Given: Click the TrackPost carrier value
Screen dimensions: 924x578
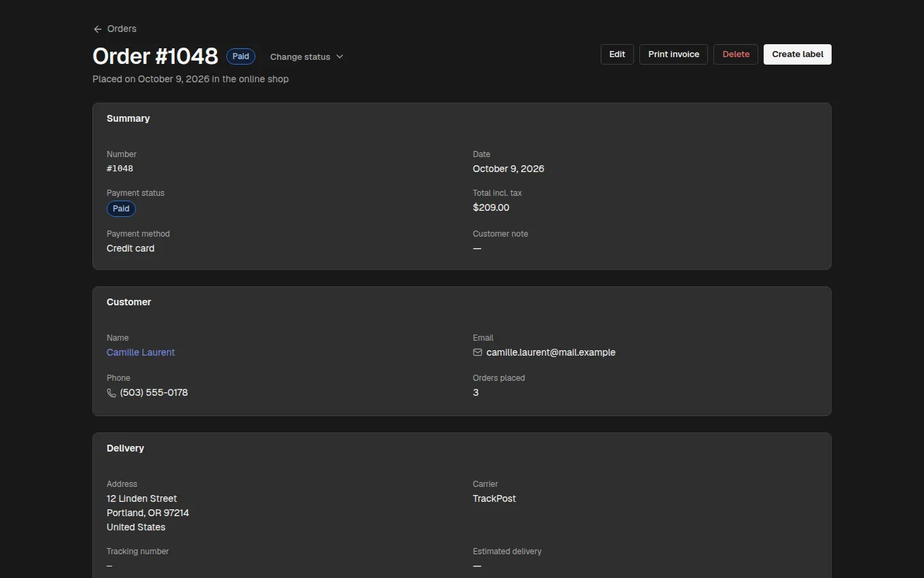Looking at the screenshot, I should click(x=494, y=498).
